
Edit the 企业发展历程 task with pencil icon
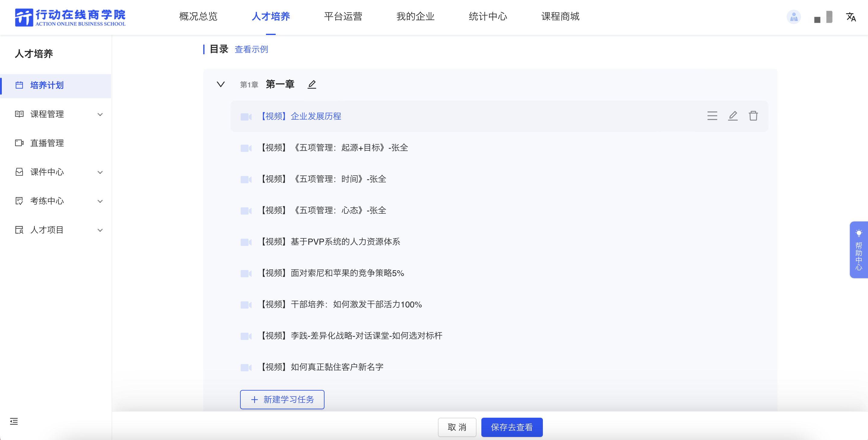pyautogui.click(x=733, y=116)
